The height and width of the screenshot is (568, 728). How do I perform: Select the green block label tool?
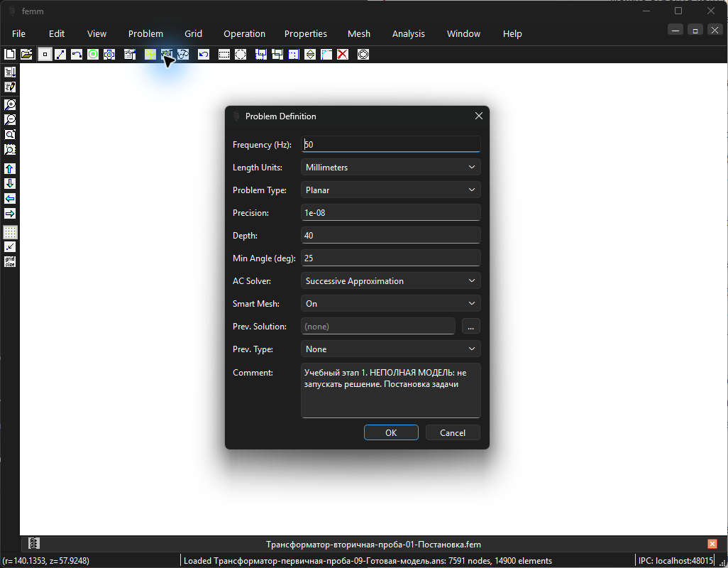click(93, 55)
